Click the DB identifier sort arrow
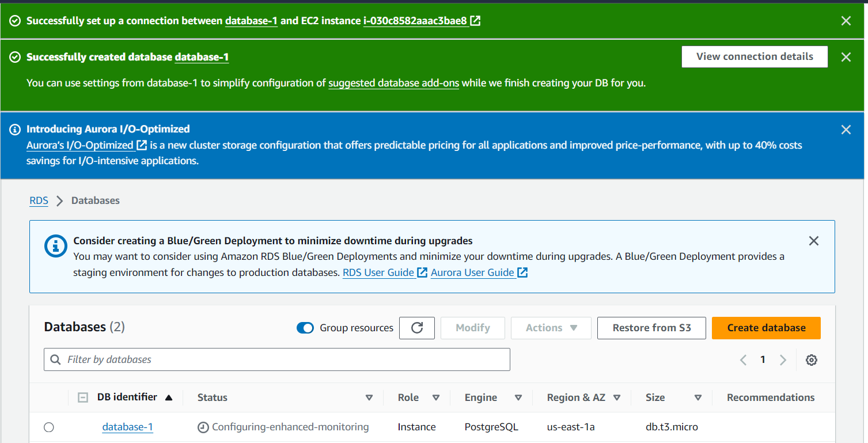Screen dimensions: 868x443 point(168,397)
